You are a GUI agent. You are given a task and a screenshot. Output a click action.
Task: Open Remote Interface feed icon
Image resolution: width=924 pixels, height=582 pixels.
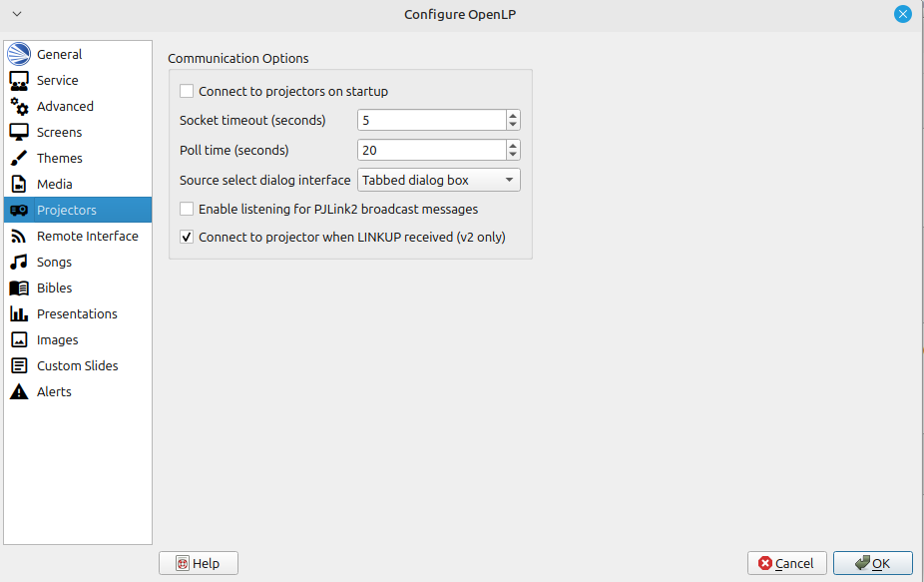(19, 236)
